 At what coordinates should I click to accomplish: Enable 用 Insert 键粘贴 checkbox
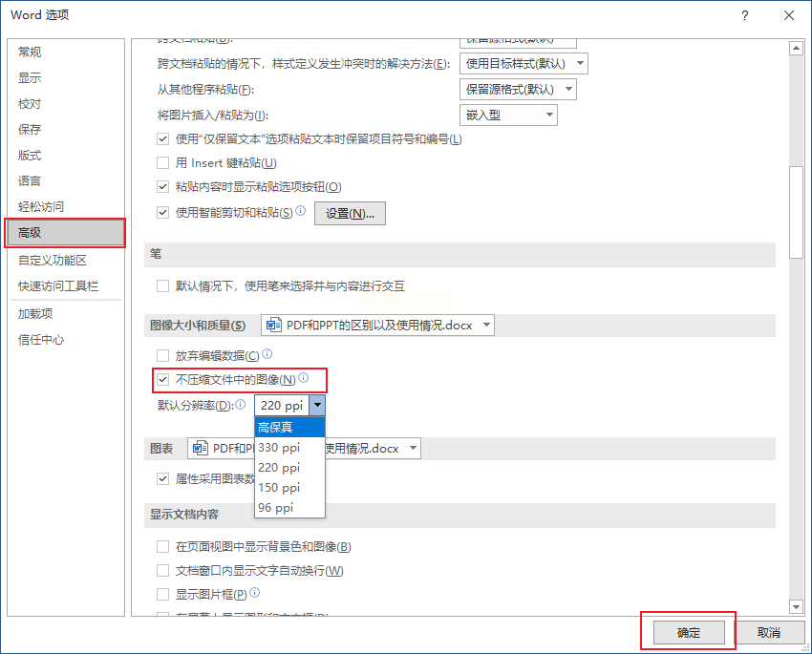click(162, 163)
